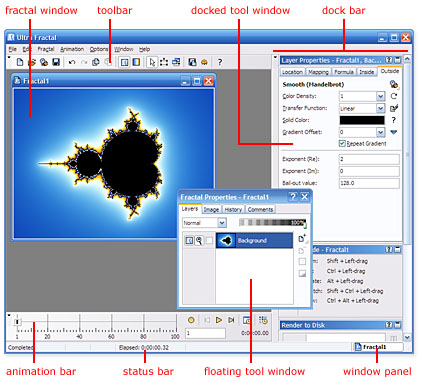Toggle the Background layer visibility icon

pyautogui.click(x=189, y=241)
